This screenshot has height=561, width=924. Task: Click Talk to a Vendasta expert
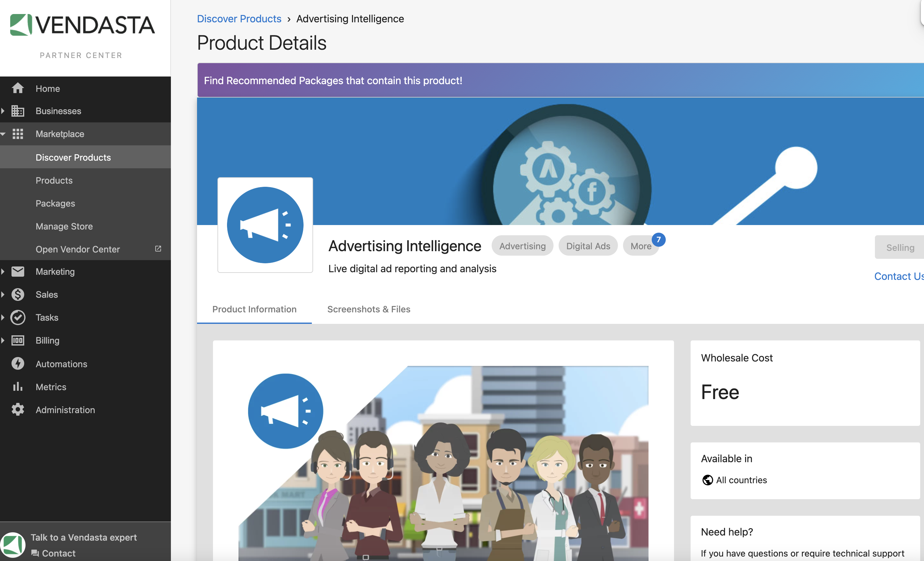[x=84, y=537]
